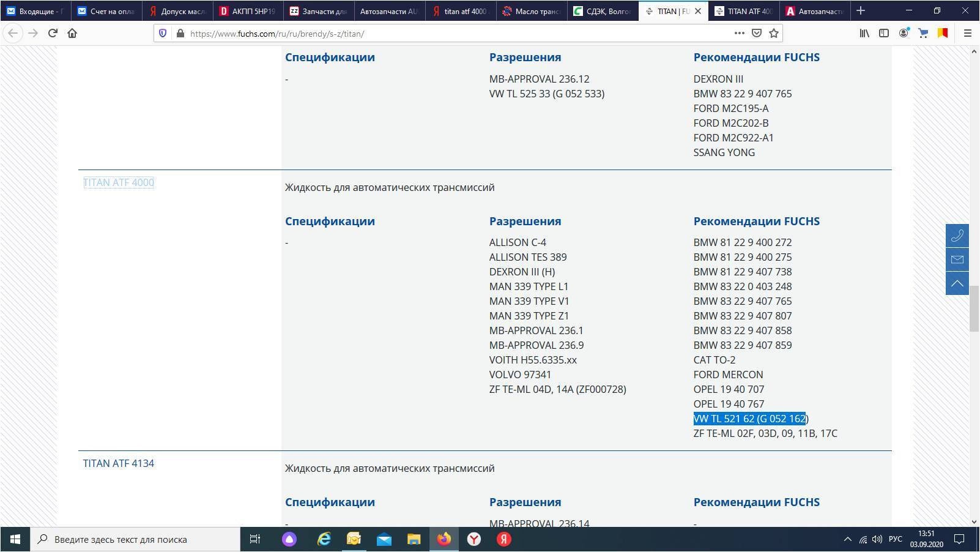Bookmark this page with the star icon

[x=774, y=34]
